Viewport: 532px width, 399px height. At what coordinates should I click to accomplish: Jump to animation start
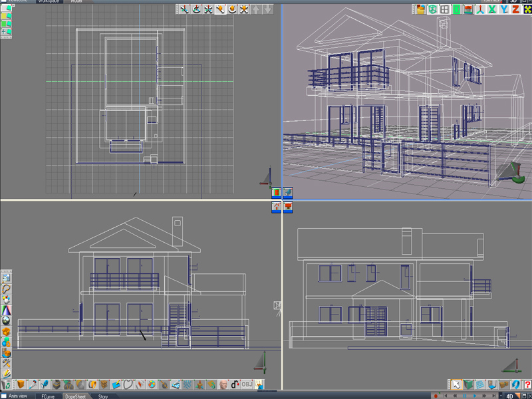445,396
